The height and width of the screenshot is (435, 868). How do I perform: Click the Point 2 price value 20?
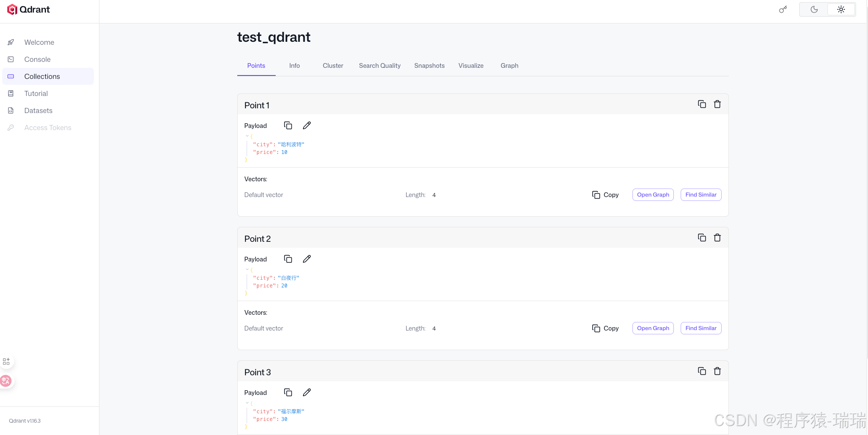click(x=284, y=286)
